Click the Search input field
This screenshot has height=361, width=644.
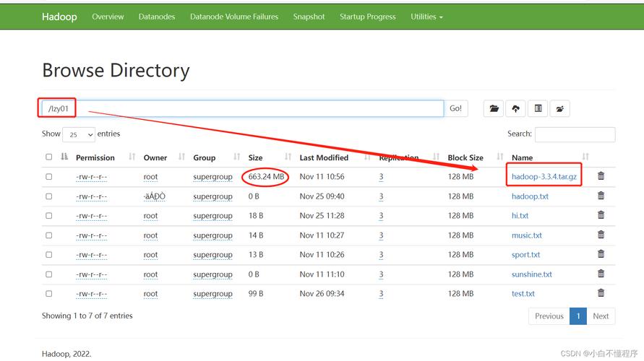tap(575, 134)
